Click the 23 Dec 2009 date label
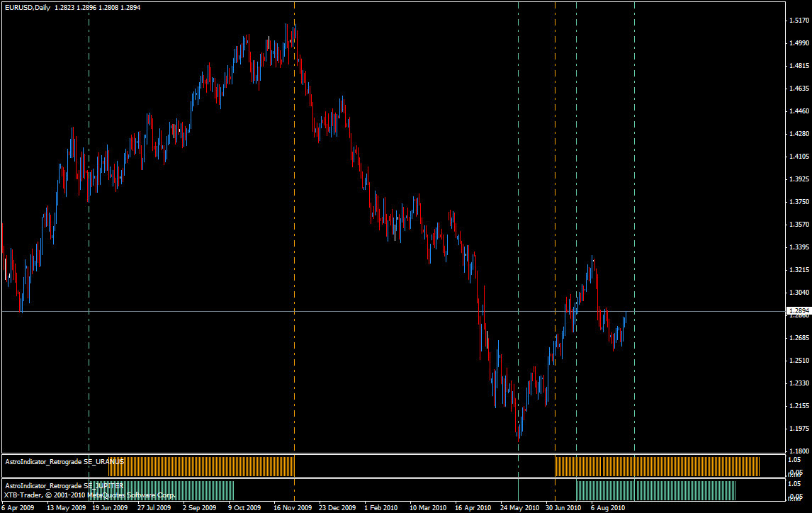Viewport: 812px width, 513px height. tap(337, 508)
